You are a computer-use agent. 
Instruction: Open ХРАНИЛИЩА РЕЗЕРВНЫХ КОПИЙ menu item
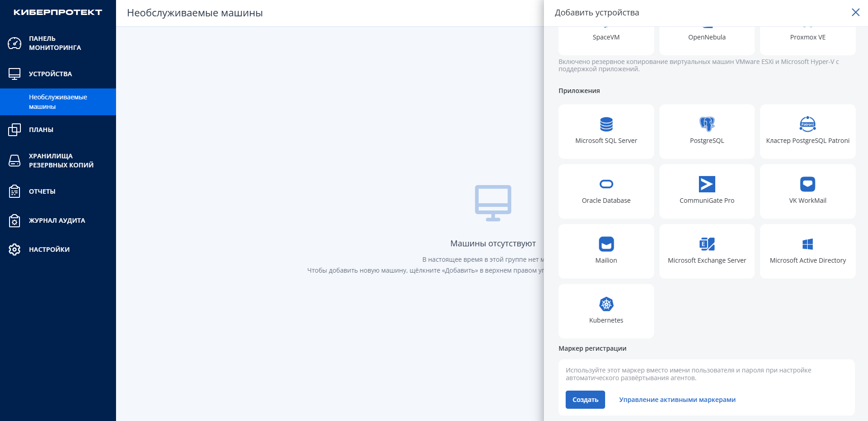pyautogui.click(x=58, y=161)
